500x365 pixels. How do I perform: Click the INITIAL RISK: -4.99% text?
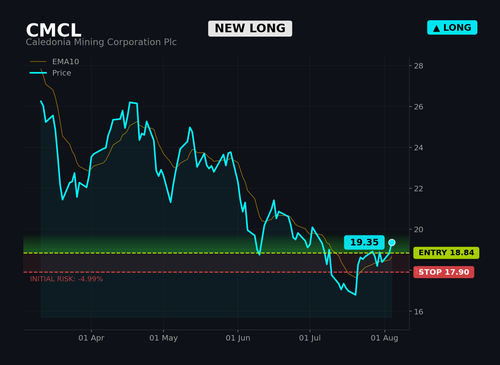click(x=66, y=279)
